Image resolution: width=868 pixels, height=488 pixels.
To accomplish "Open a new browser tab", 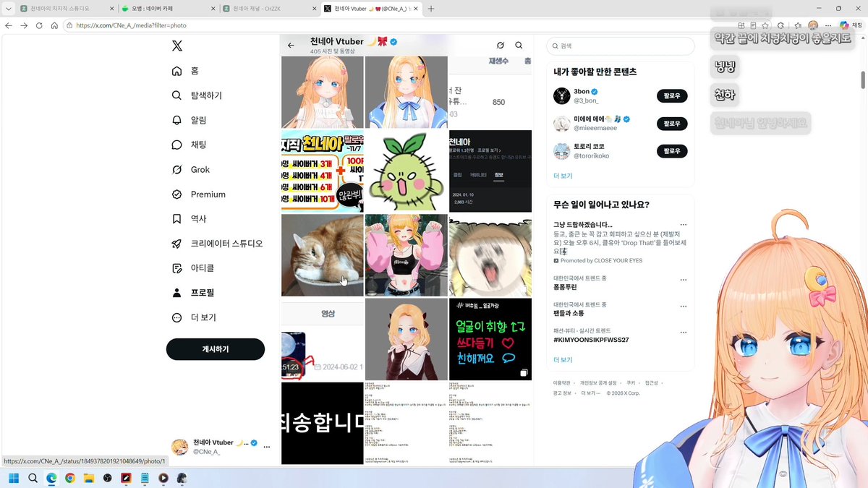I will click(x=431, y=9).
